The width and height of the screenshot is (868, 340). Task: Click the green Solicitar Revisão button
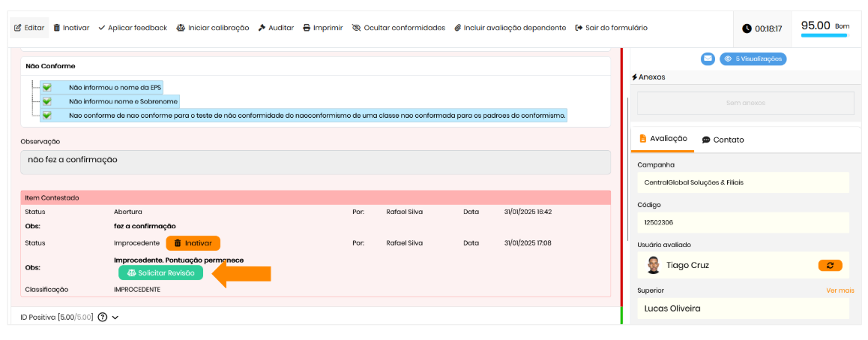coord(160,272)
